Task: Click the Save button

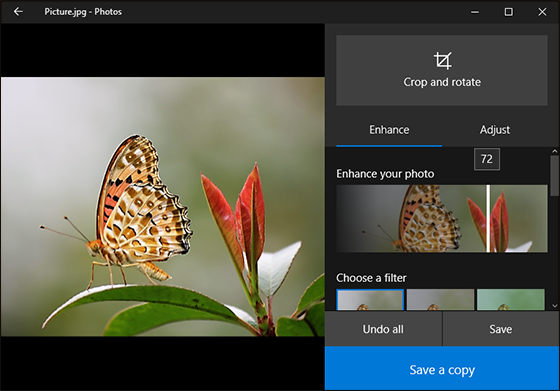Action: (x=501, y=329)
